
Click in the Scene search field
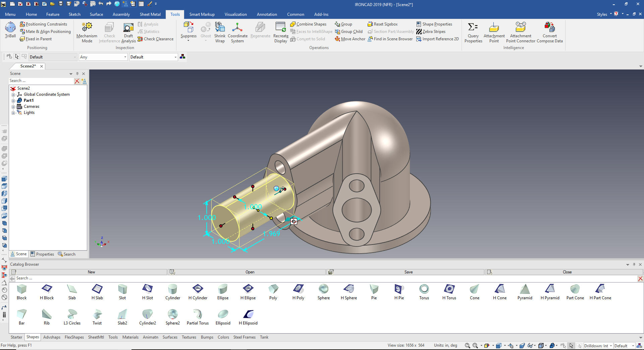[x=41, y=81]
